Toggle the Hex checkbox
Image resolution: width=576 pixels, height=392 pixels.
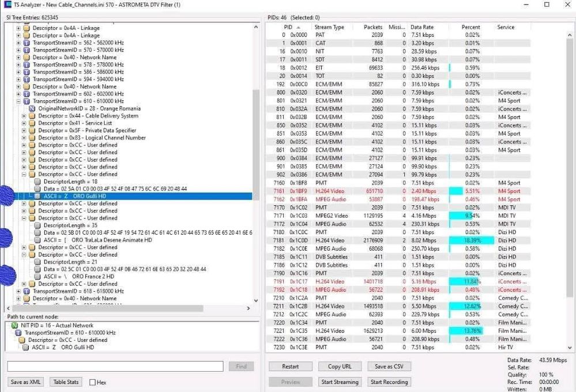pyautogui.click(x=92, y=382)
